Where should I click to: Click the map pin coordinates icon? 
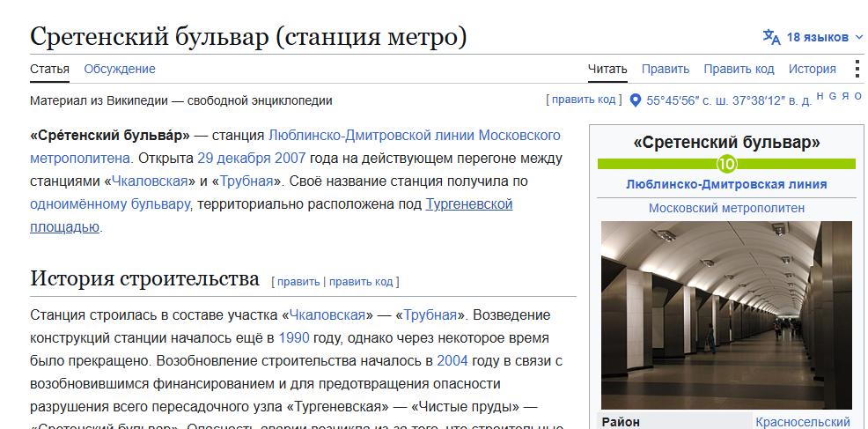pos(636,100)
